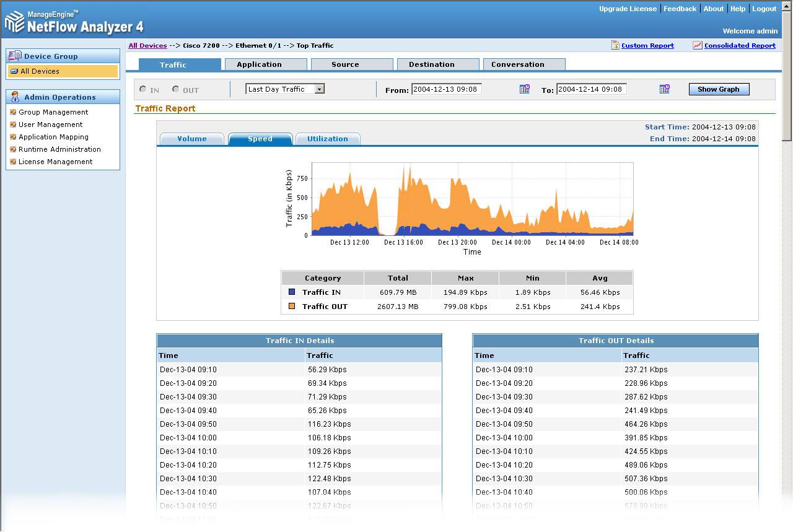Click the Consolidated Report chart icon
793x532 pixels.
click(x=698, y=45)
